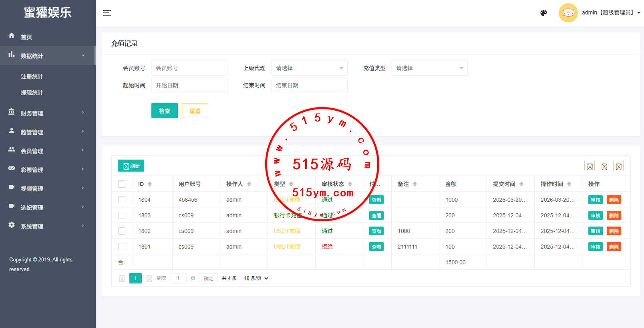Click the home icon in sidebar
This screenshot has width=644, height=328.
point(12,36)
